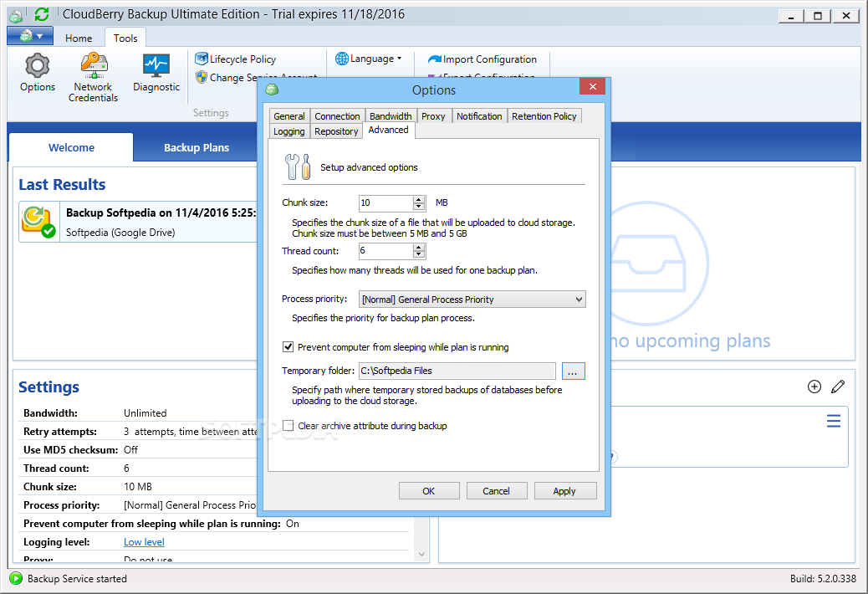Image resolution: width=868 pixels, height=594 pixels.
Task: Open the Notification options tab
Action: pyautogui.click(x=479, y=116)
